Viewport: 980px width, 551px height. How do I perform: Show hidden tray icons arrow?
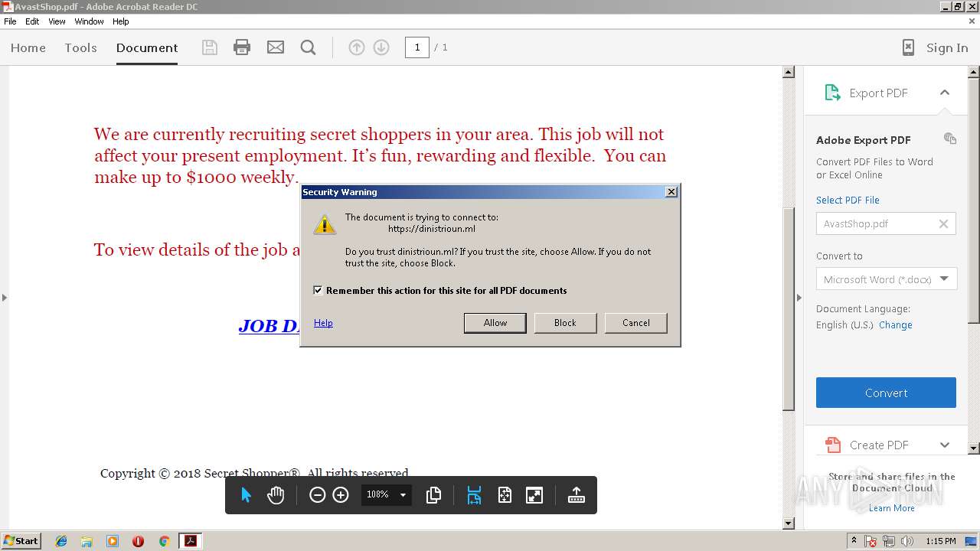[x=854, y=541]
